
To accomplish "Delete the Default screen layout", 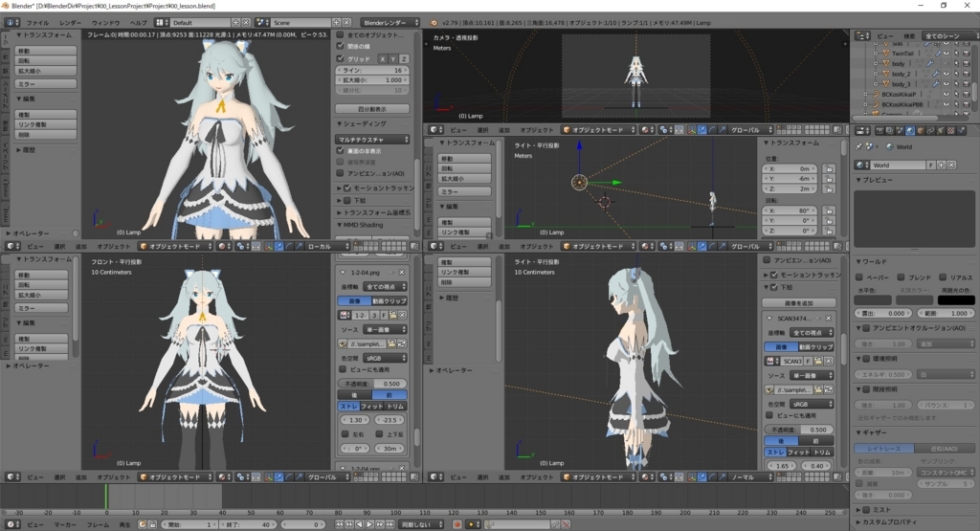I will 246,23.
